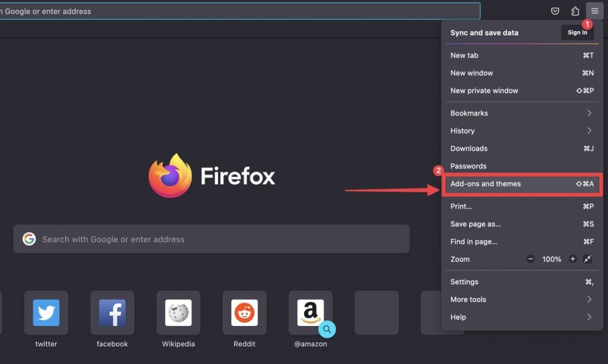Open the Extensions puzzle icon
Screen dimensions: 608x364
click(x=575, y=11)
